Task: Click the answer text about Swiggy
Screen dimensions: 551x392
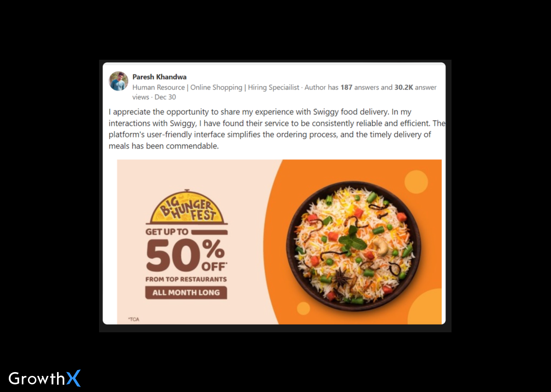Action: tap(277, 129)
